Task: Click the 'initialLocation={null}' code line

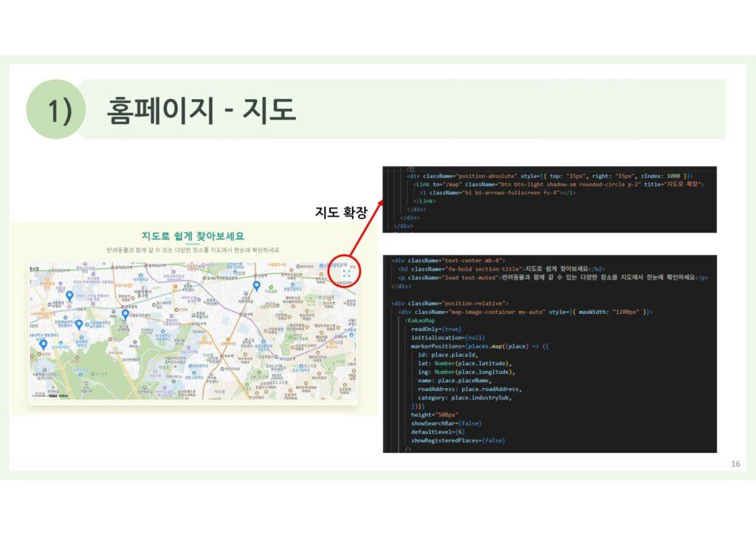Action: (x=448, y=338)
